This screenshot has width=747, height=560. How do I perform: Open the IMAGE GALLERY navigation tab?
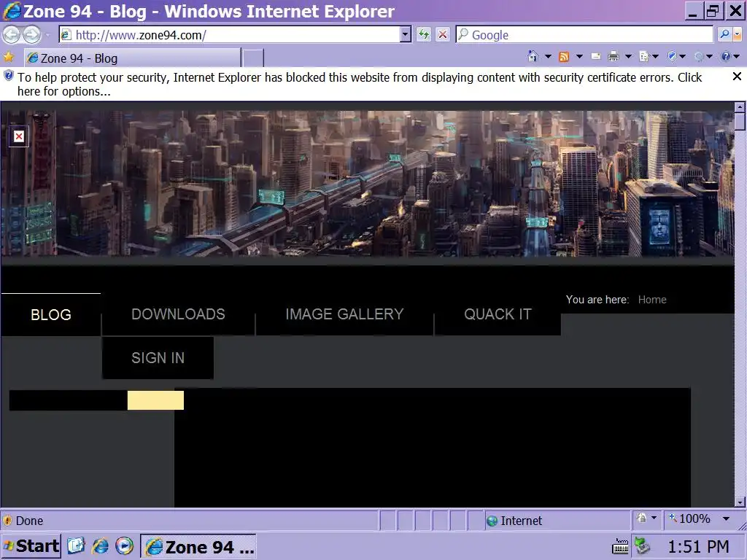pyautogui.click(x=344, y=314)
